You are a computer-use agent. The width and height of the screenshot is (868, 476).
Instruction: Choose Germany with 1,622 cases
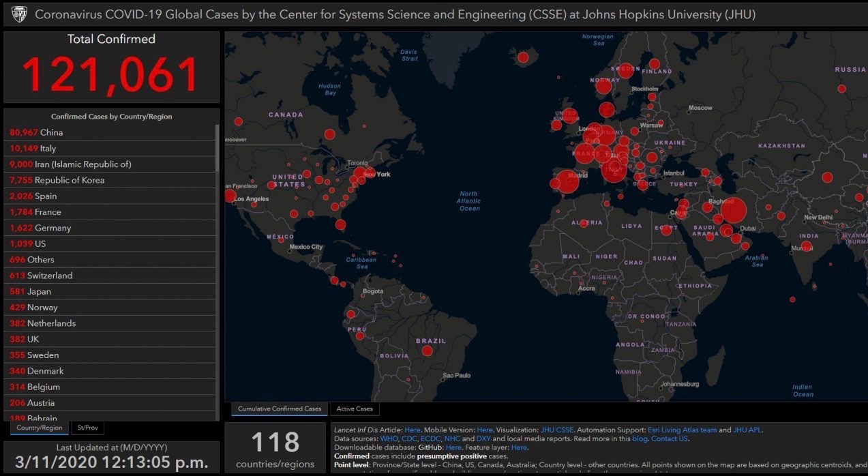click(x=109, y=228)
